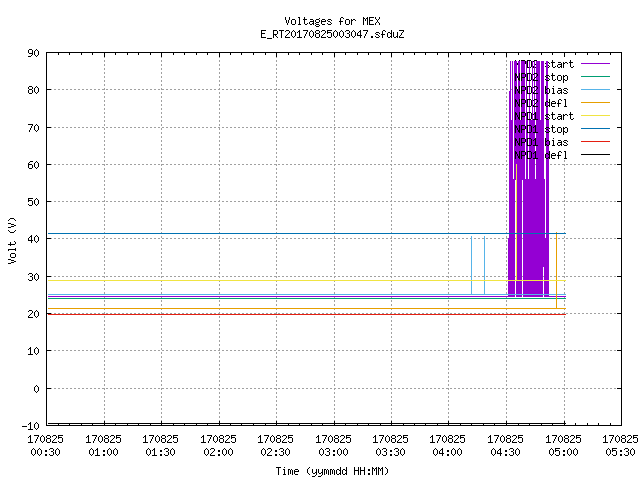Click the x-axis label 170825 04:00

pos(448,446)
